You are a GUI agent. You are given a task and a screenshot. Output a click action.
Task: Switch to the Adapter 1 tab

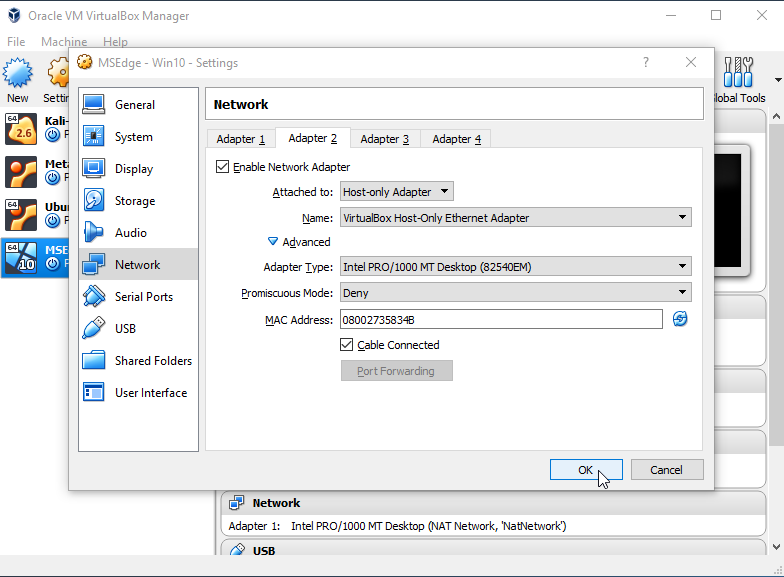pyautogui.click(x=241, y=139)
